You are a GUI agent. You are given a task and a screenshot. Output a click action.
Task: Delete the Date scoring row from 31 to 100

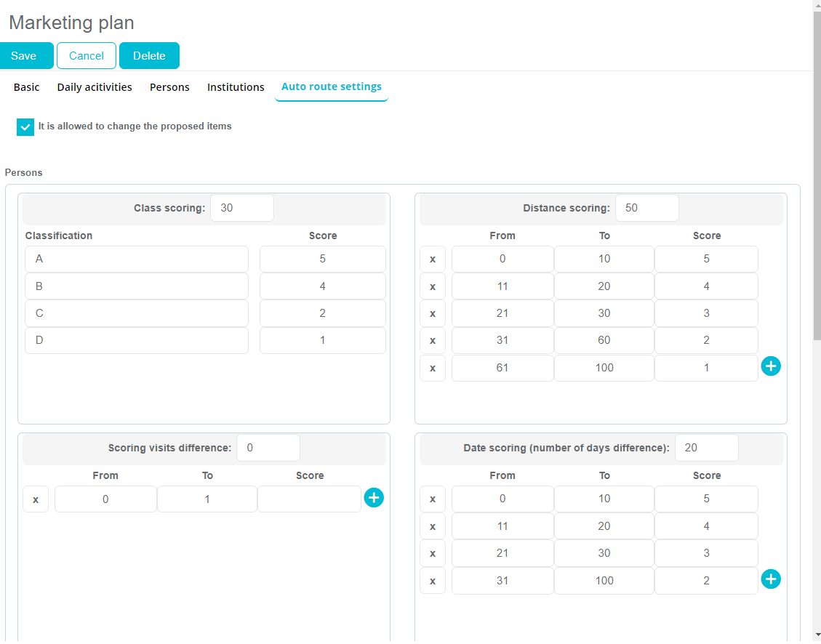coord(433,581)
